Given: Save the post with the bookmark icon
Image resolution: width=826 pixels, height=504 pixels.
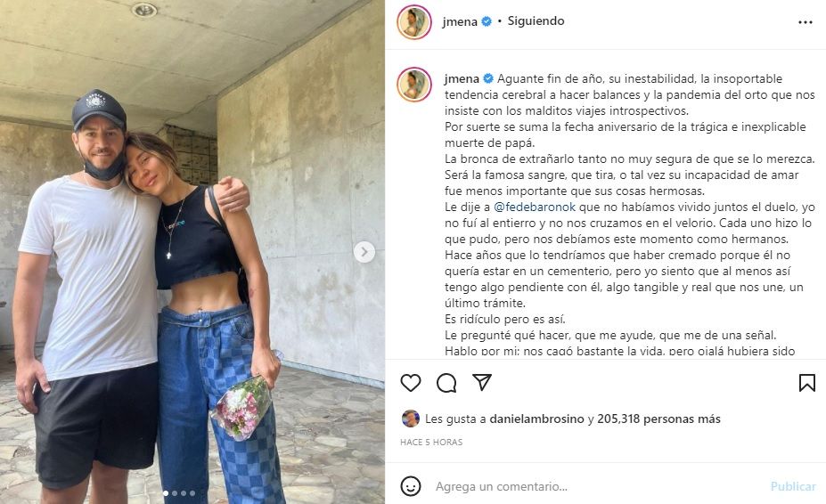Looking at the screenshot, I should (807, 383).
